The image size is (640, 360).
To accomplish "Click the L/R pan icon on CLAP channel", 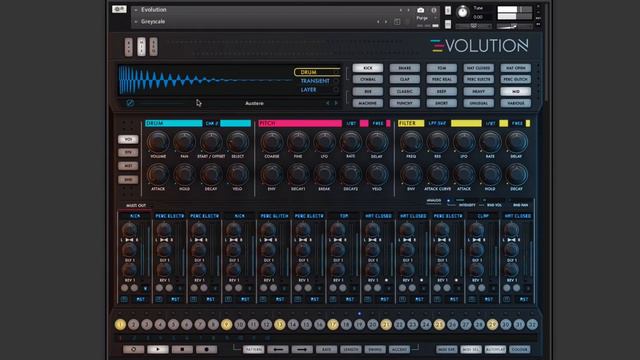I will pos(477,240).
